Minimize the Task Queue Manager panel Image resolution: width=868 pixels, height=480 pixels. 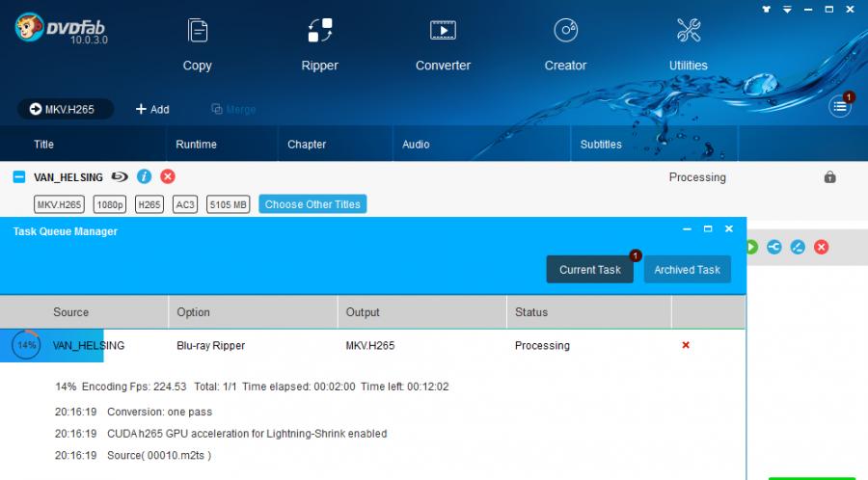point(687,229)
